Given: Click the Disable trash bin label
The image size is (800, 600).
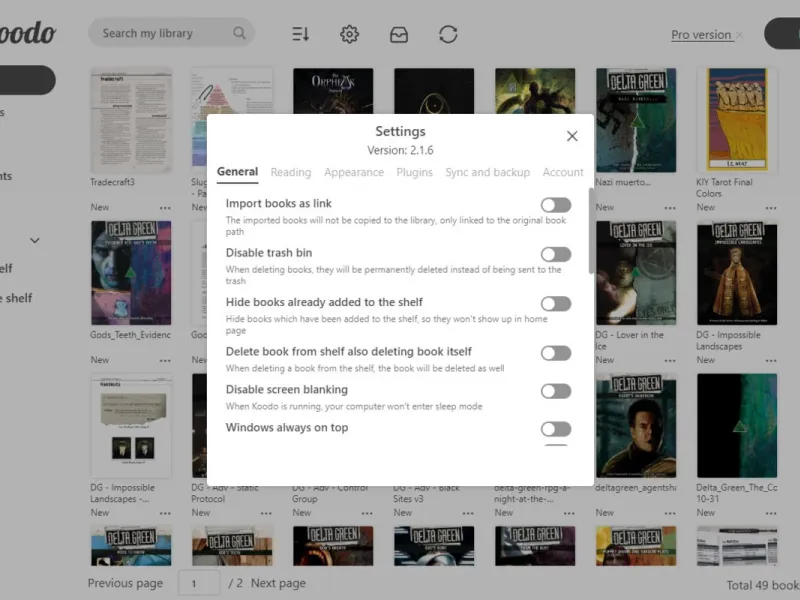Looking at the screenshot, I should pyautogui.click(x=269, y=253).
